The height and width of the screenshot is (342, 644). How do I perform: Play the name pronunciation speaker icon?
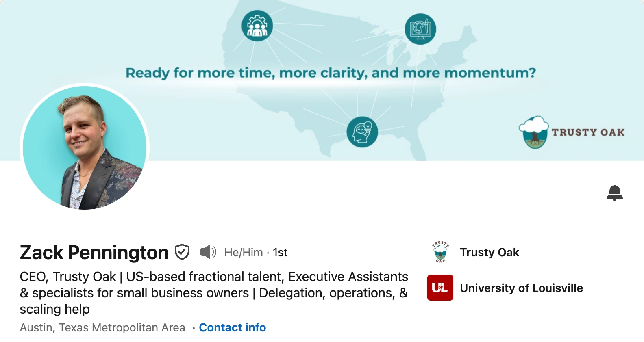(208, 252)
